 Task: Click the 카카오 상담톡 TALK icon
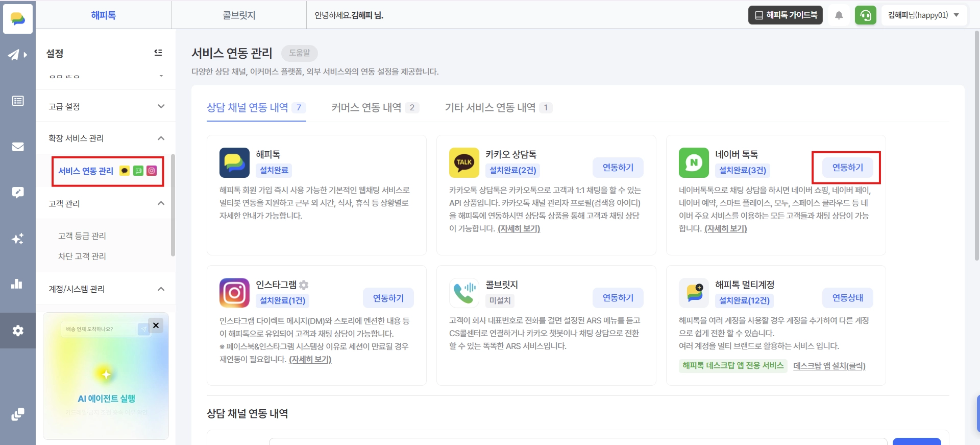464,162
